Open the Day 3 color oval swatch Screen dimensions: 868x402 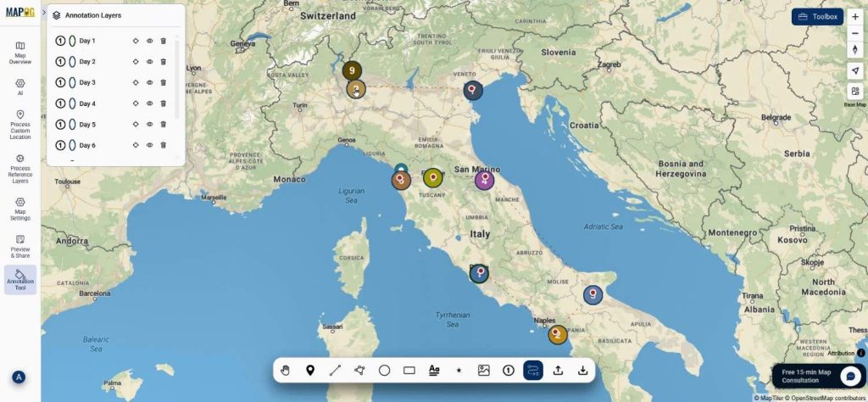(72, 82)
